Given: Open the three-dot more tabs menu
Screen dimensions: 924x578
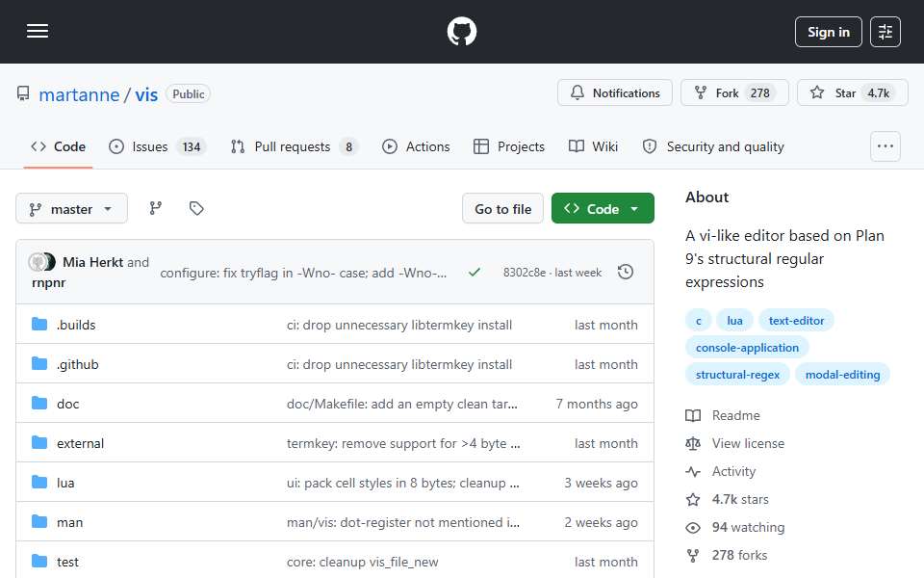Looking at the screenshot, I should (885, 146).
